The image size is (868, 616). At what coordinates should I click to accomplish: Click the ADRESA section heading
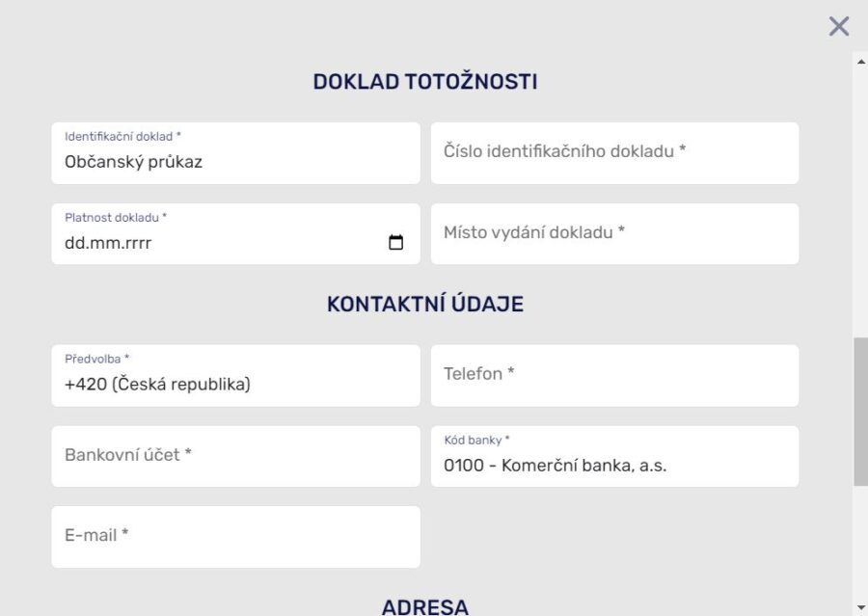click(424, 606)
